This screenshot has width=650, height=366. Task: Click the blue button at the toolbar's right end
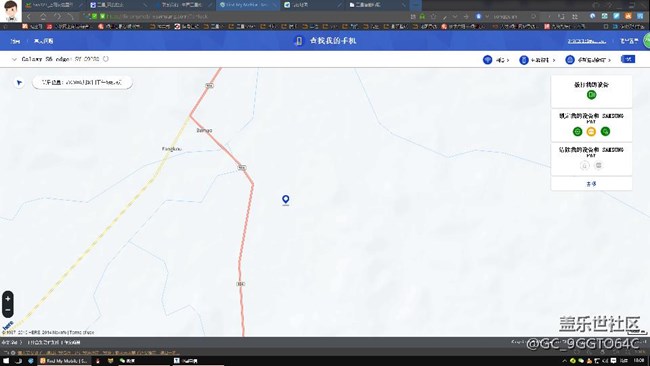coord(628,59)
